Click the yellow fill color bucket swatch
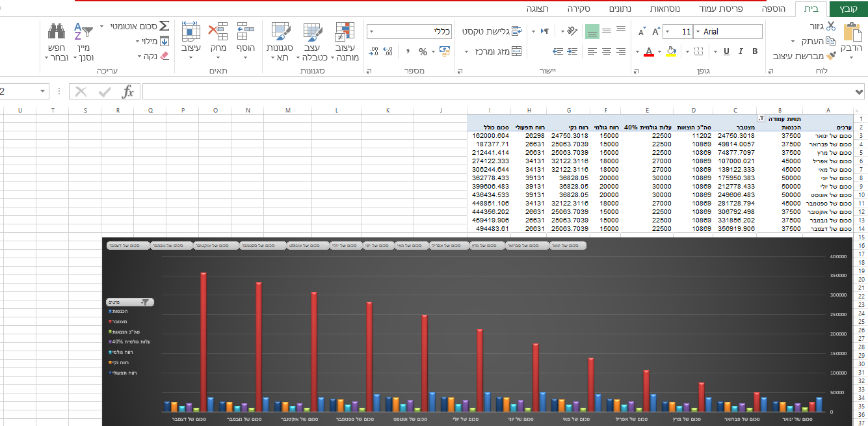The width and height of the screenshot is (868, 426). [x=671, y=51]
